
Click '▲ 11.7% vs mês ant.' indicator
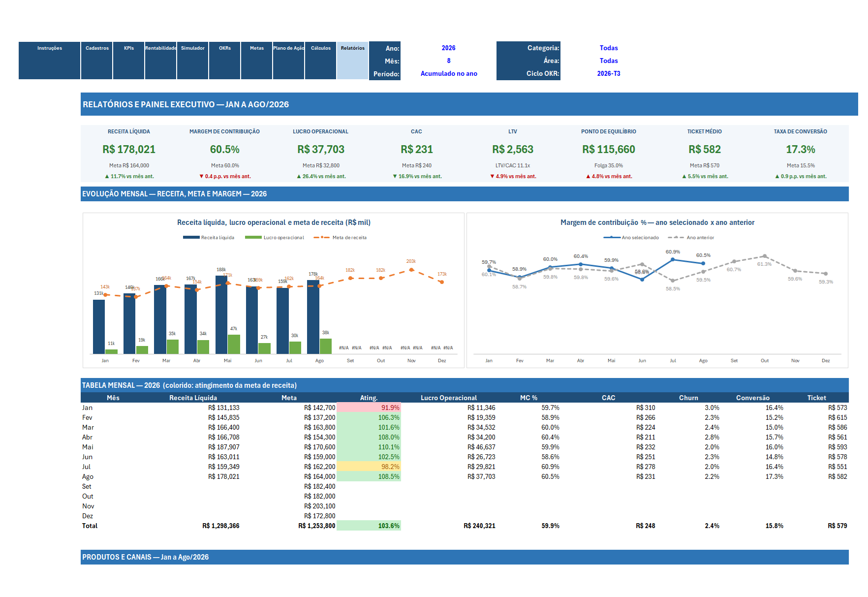point(129,176)
